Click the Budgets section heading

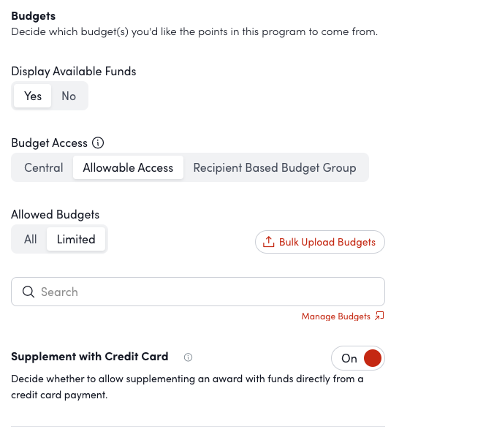(x=34, y=15)
